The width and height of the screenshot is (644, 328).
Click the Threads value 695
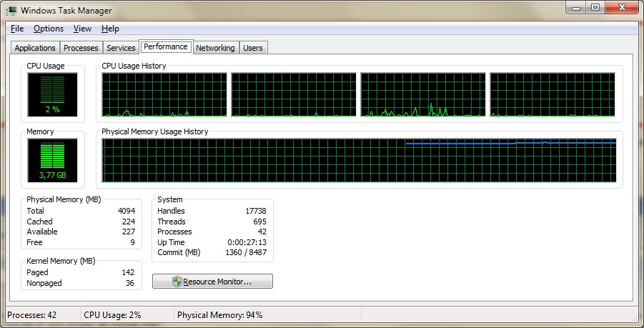pyautogui.click(x=260, y=222)
